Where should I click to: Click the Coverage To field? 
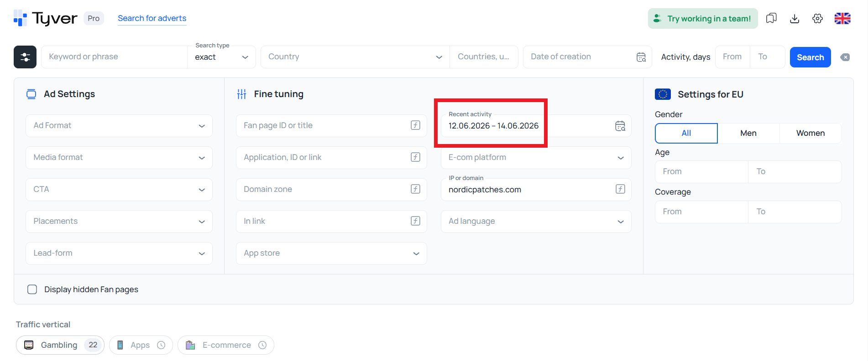pos(795,212)
